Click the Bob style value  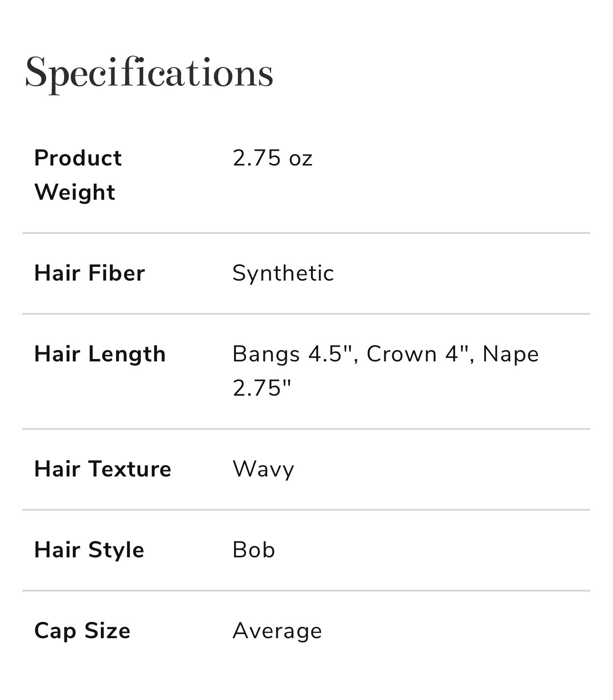pyautogui.click(x=253, y=550)
